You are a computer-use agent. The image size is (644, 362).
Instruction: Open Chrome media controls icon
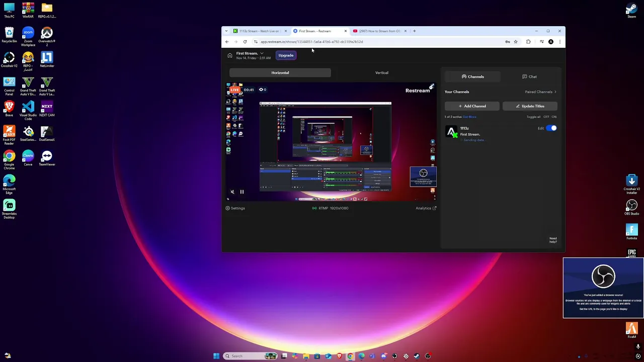click(541, 42)
